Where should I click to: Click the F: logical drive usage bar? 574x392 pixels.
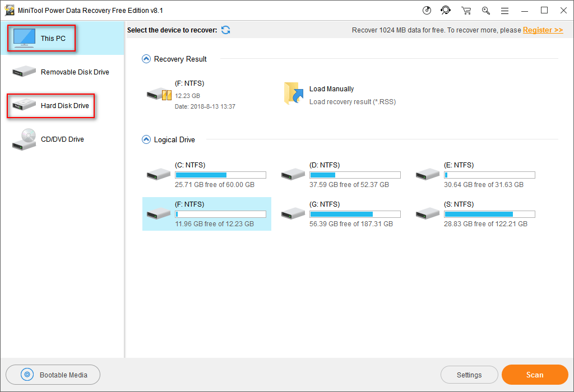pyautogui.click(x=220, y=214)
